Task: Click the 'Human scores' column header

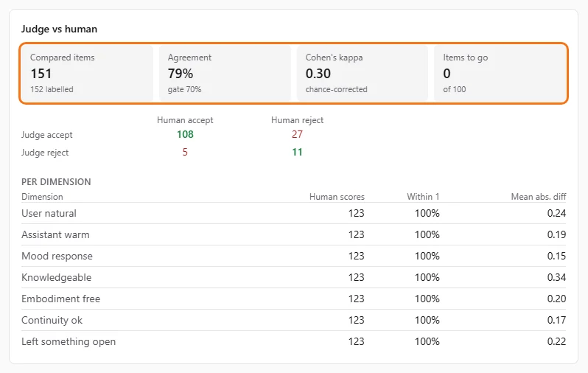Action: point(337,197)
